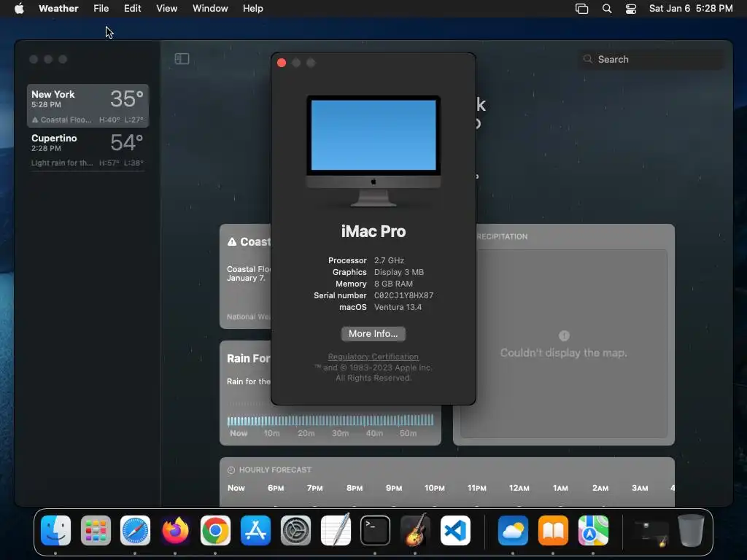Open Launchpad from the Dock
This screenshot has width=747, height=560.
(96, 531)
